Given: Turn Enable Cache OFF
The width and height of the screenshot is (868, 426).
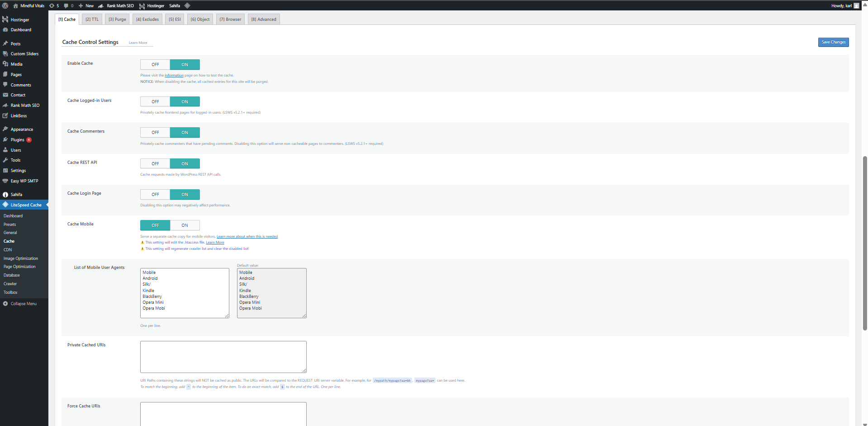Looking at the screenshot, I should click(155, 64).
